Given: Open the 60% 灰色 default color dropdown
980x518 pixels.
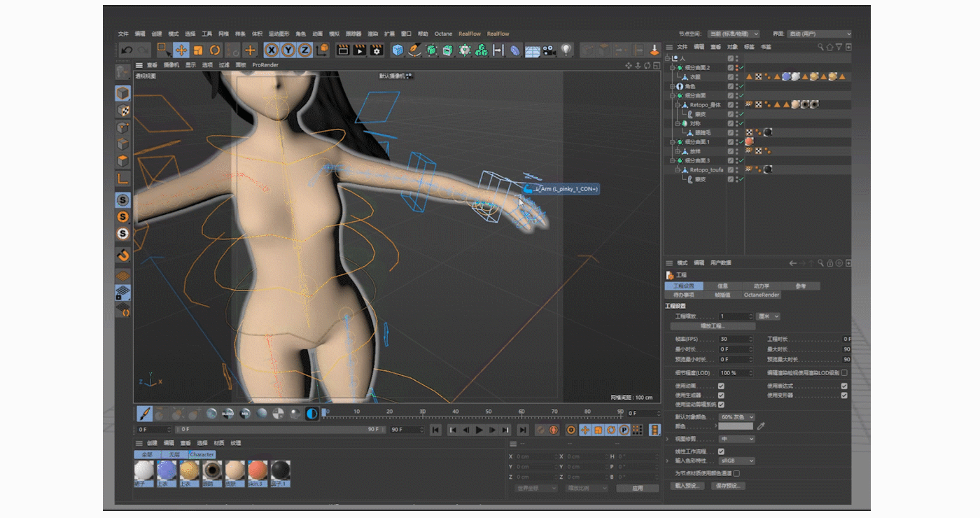Looking at the screenshot, I should [737, 416].
